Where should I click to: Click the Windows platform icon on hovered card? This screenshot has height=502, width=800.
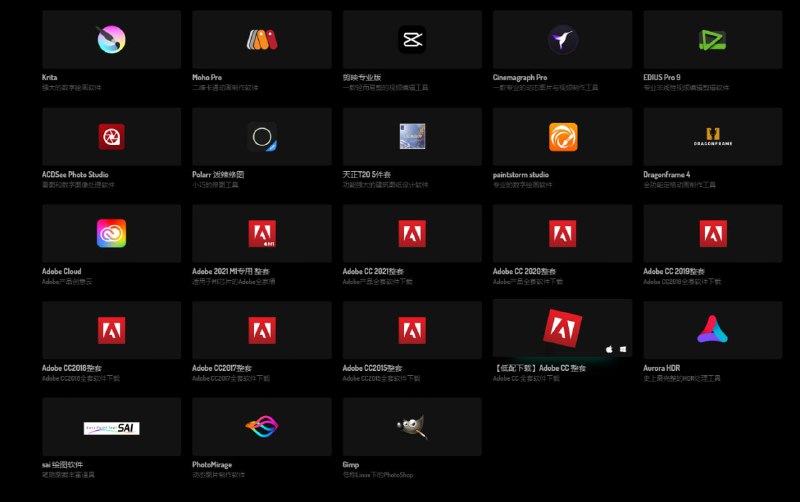pos(622,349)
